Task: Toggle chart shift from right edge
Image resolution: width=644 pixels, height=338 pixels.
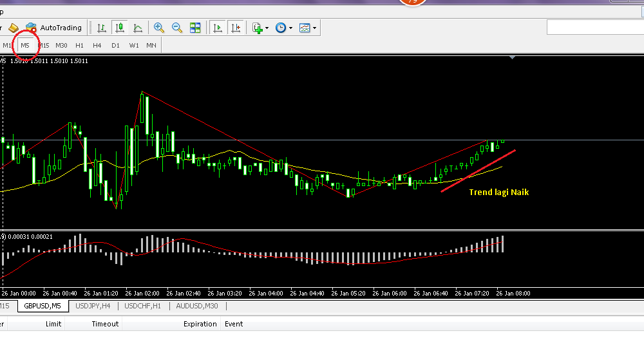Action: click(x=235, y=28)
